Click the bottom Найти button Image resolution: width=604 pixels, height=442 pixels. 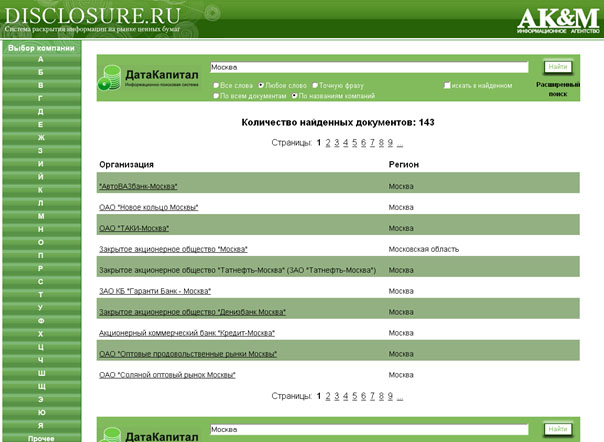pos(558,429)
